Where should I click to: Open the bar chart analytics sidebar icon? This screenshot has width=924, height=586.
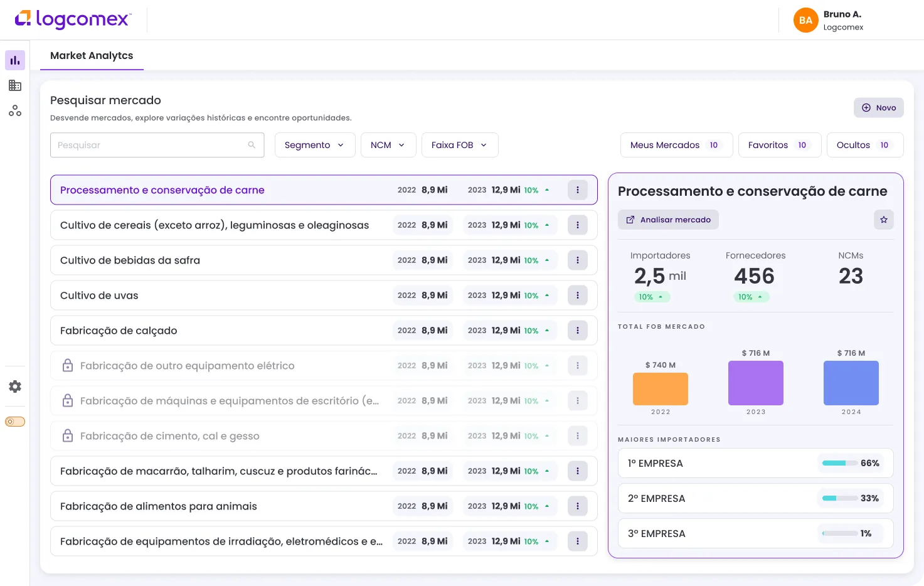pos(15,60)
